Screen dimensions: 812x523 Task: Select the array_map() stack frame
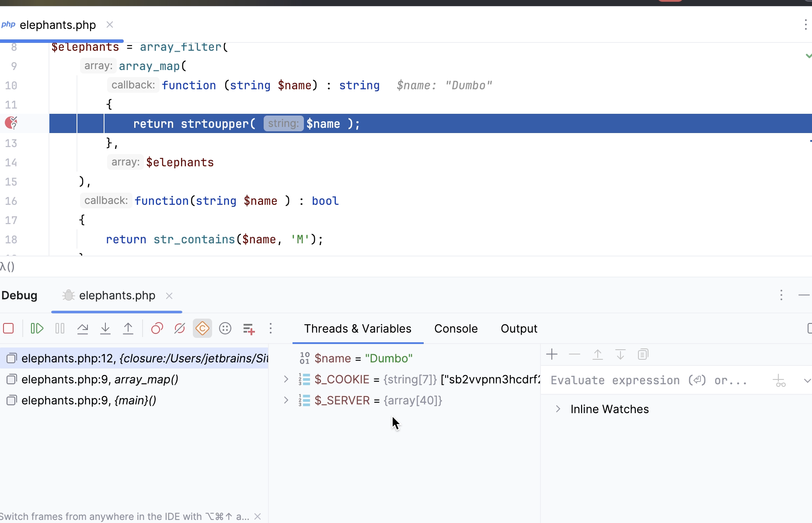(x=100, y=380)
